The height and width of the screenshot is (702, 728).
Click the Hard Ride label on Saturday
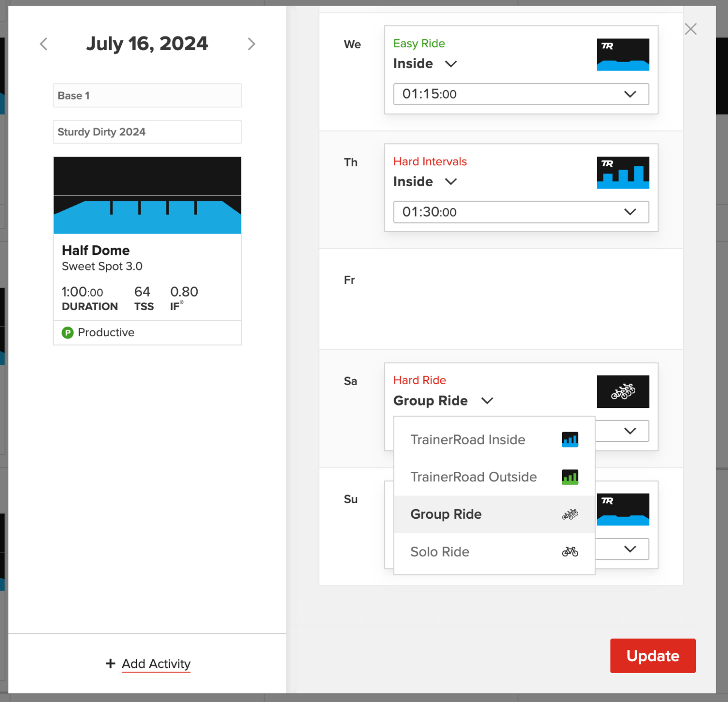click(x=419, y=380)
